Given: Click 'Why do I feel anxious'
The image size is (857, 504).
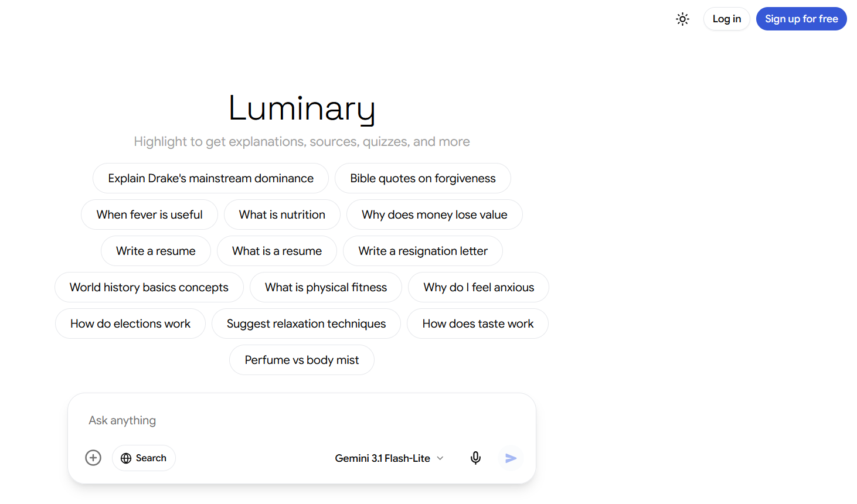Looking at the screenshot, I should click(478, 287).
